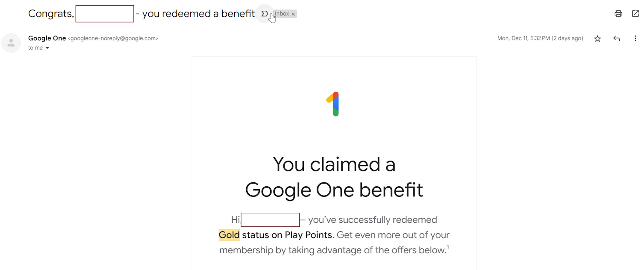This screenshot has width=644, height=270.
Task: Click the footnote superscript after "offers below"
Action: (x=448, y=248)
